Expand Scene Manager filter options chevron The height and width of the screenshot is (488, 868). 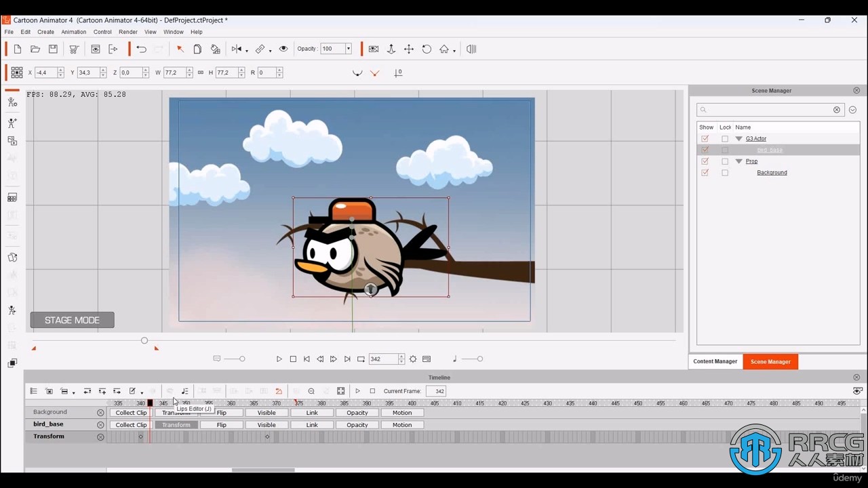(x=852, y=110)
